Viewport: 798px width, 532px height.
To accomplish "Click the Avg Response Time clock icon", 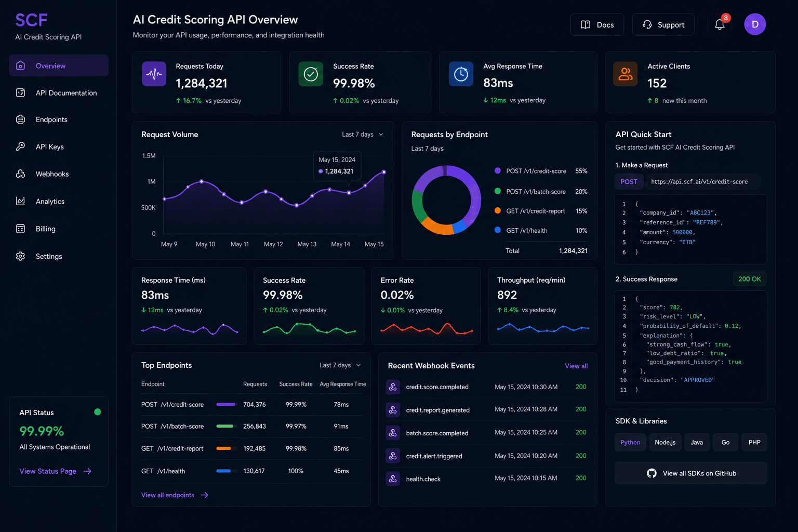I will [461, 74].
